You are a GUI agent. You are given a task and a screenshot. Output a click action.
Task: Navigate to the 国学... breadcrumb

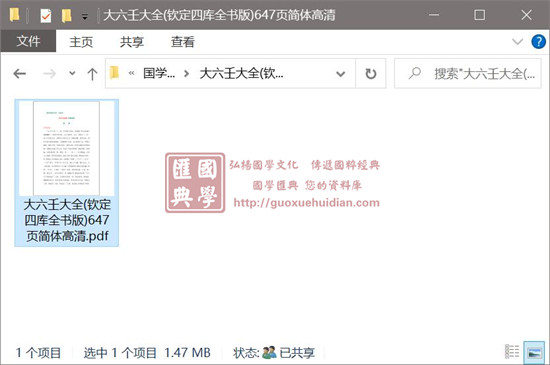pos(159,73)
